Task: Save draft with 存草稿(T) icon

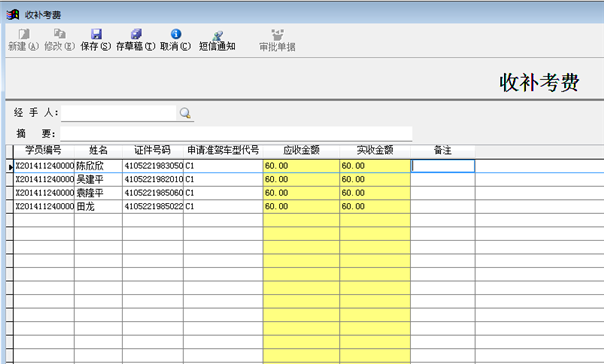Action: pos(136,34)
